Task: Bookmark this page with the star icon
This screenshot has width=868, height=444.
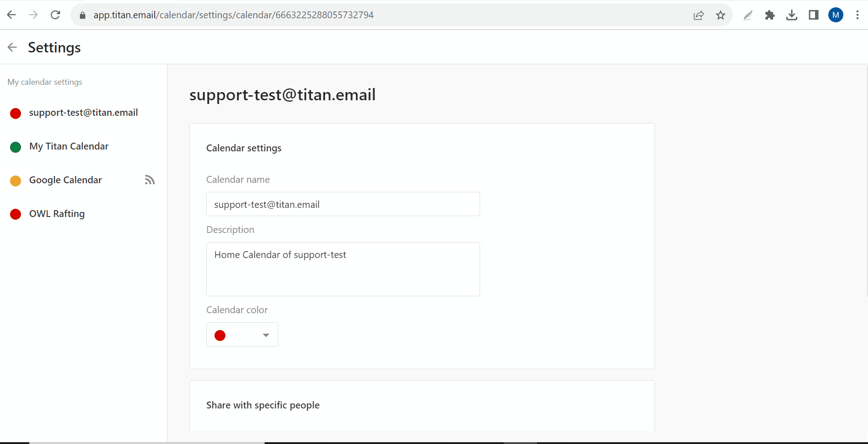Action: point(721,15)
